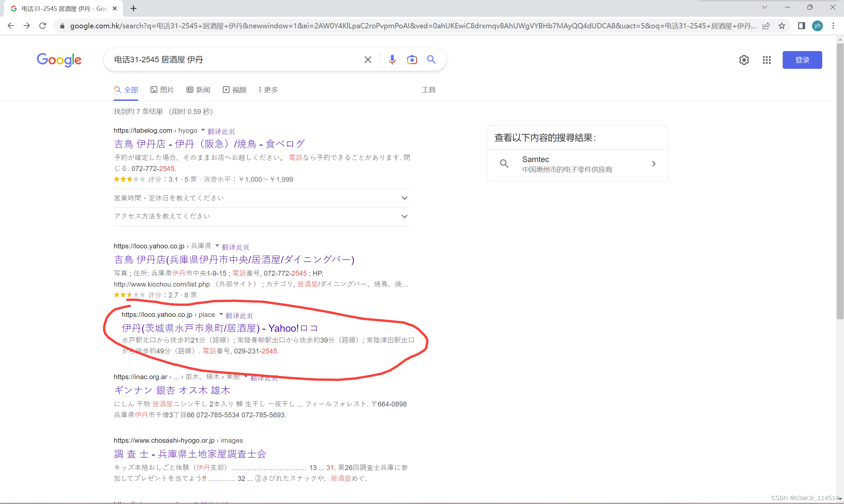
Task: Toggle the browser side panel icon
Action: [801, 26]
